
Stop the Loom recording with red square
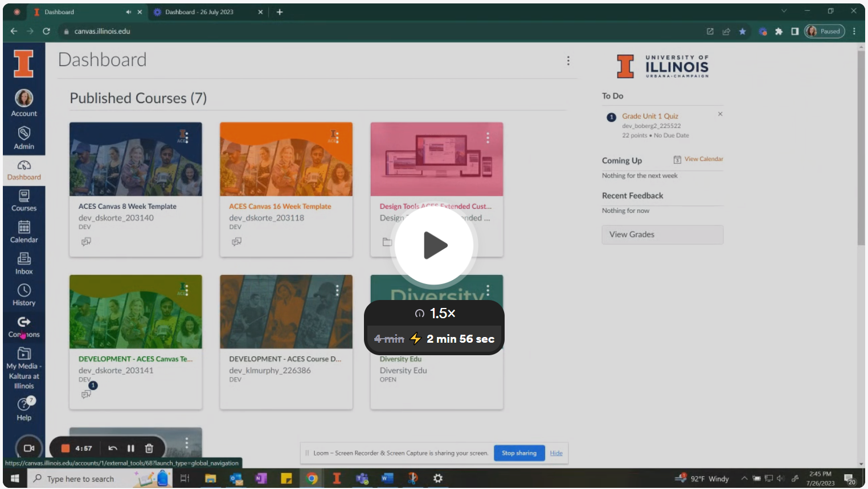point(65,449)
